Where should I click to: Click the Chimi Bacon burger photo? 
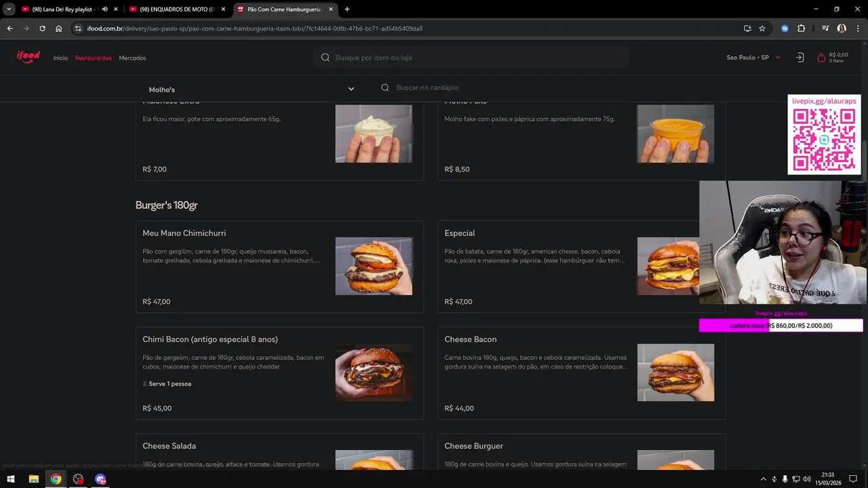[x=374, y=372]
